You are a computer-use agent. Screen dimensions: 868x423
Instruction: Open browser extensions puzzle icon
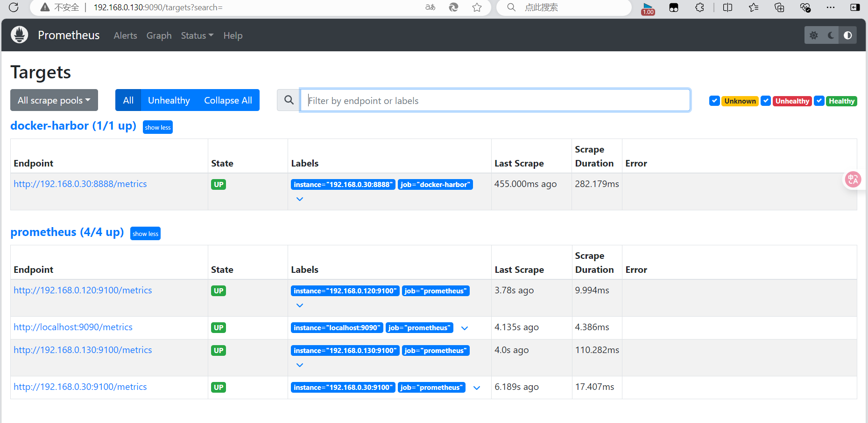pos(699,7)
